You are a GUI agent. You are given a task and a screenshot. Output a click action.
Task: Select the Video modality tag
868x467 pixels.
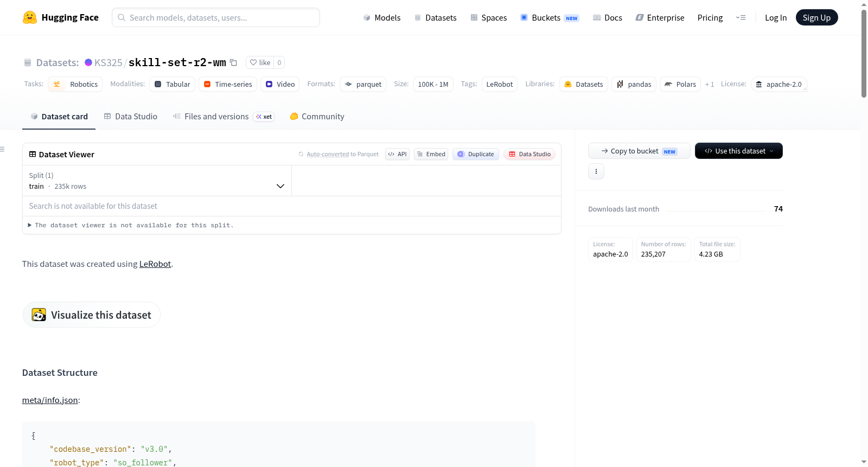click(280, 84)
